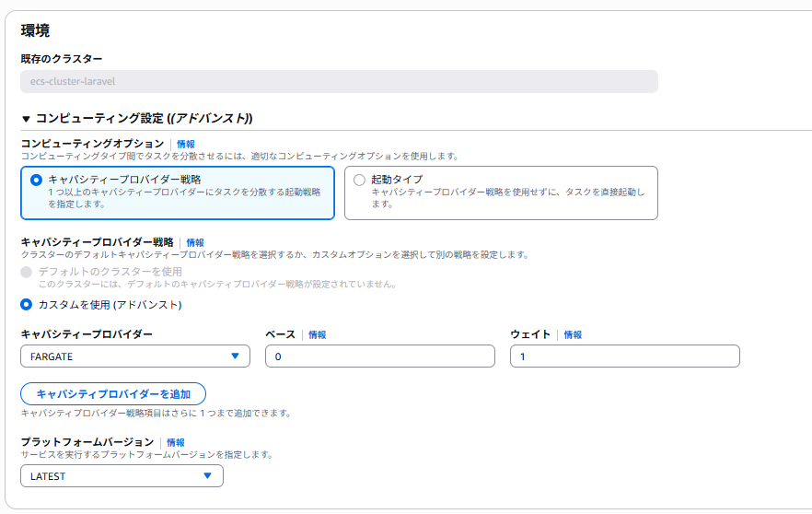Collapse section using the black triangle icon
Screen dimensions: 812x514
pyautogui.click(x=26, y=119)
